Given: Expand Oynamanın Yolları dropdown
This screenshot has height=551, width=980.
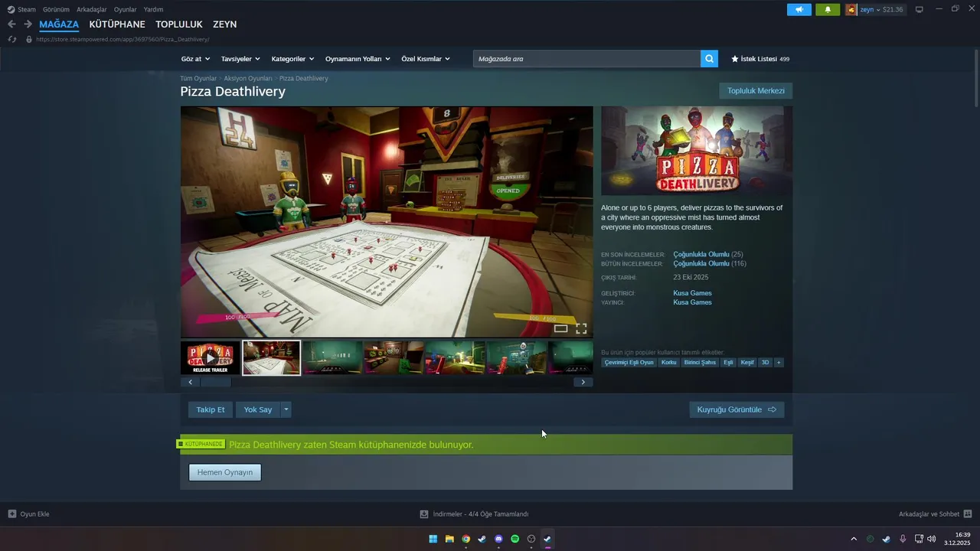Looking at the screenshot, I should click(x=358, y=59).
